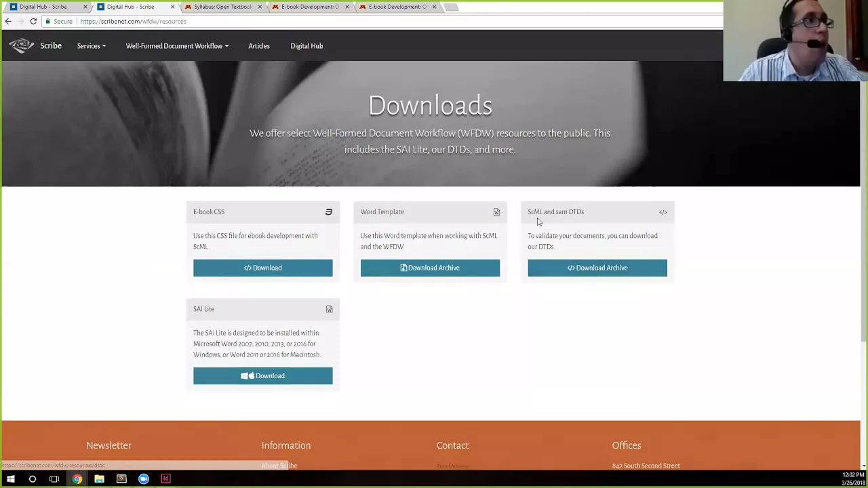Image resolution: width=868 pixels, height=488 pixels.
Task: Click the Scribe brand name link
Action: coord(51,46)
